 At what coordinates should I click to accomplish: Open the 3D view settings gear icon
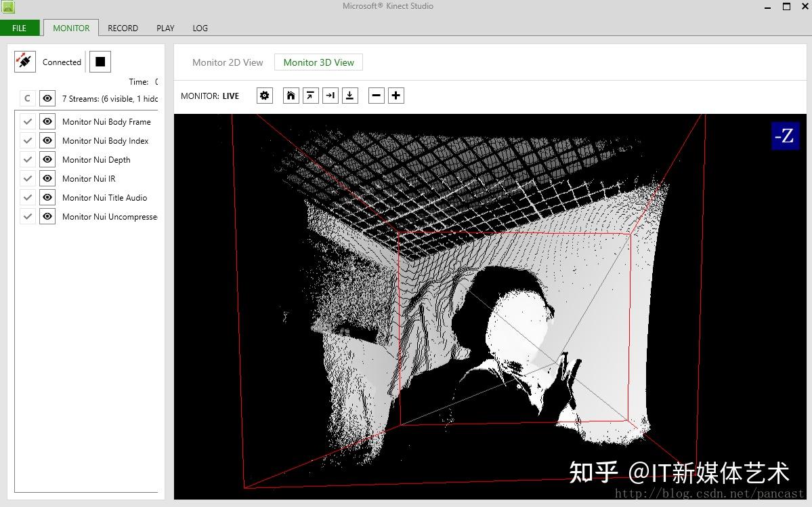[264, 95]
